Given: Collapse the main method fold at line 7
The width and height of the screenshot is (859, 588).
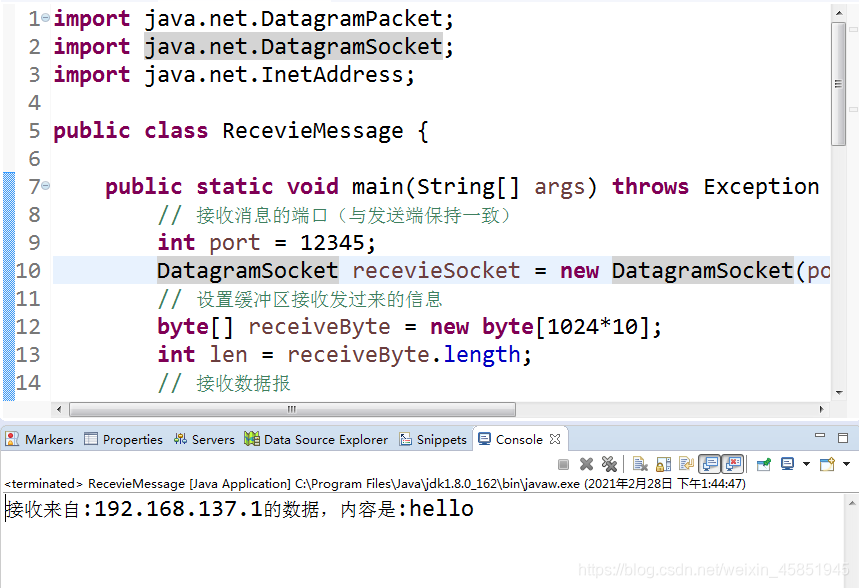Looking at the screenshot, I should 46,186.
